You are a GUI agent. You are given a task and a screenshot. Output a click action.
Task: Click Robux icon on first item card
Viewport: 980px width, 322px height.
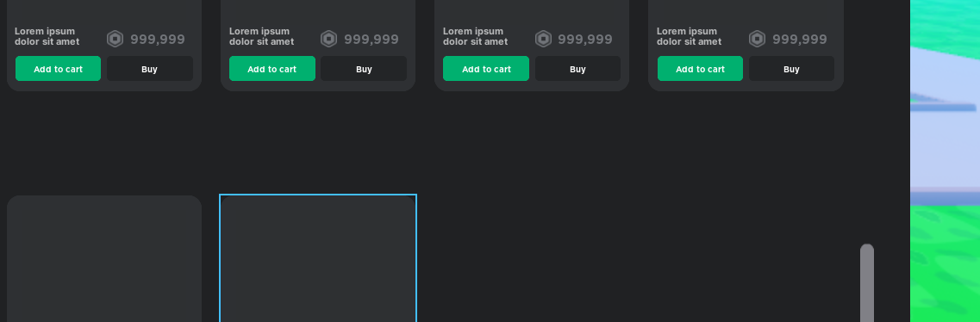tap(115, 40)
